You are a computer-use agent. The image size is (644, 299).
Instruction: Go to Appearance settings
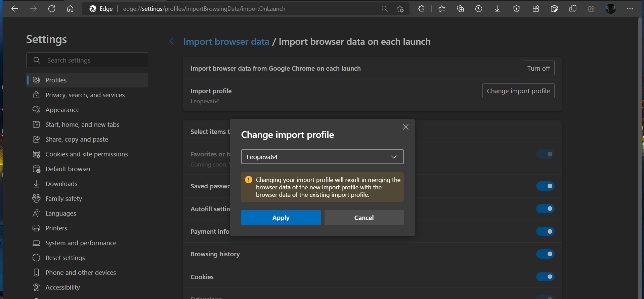(87, 110)
